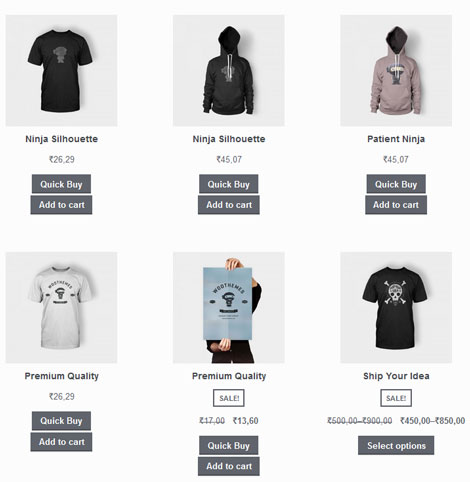Open the black Ninja Silhouette hoodie image
The image size is (470, 482).
point(229,70)
